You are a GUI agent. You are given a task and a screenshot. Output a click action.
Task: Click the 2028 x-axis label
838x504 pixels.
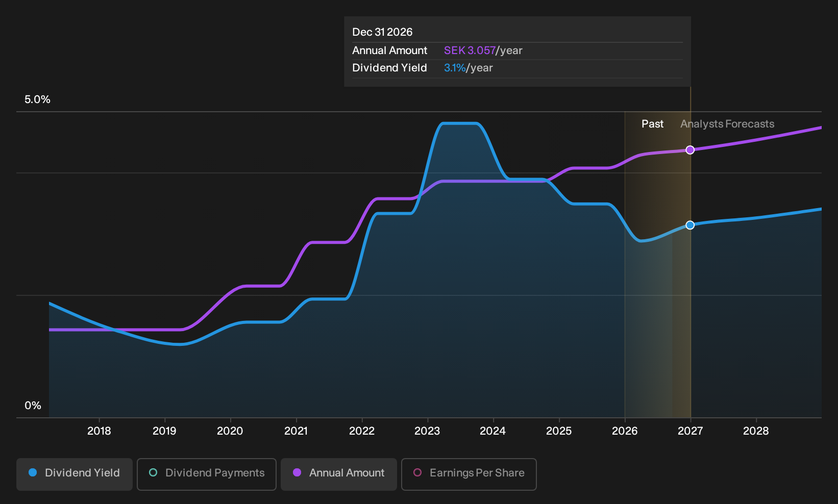[756, 431]
